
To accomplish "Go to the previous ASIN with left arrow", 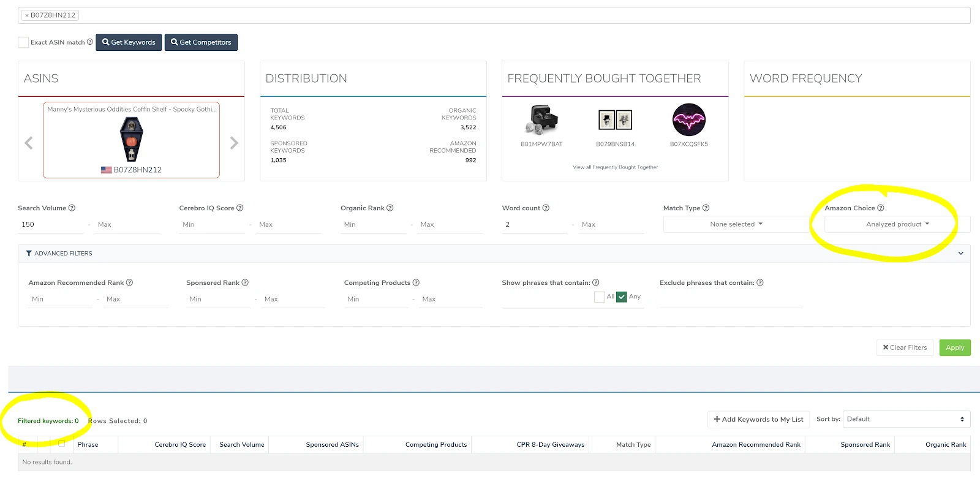I will pos(29,143).
